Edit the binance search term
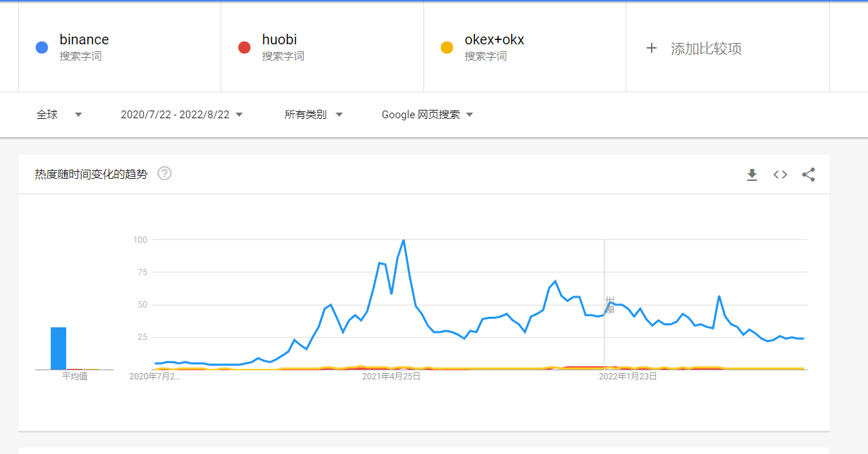 [84, 40]
